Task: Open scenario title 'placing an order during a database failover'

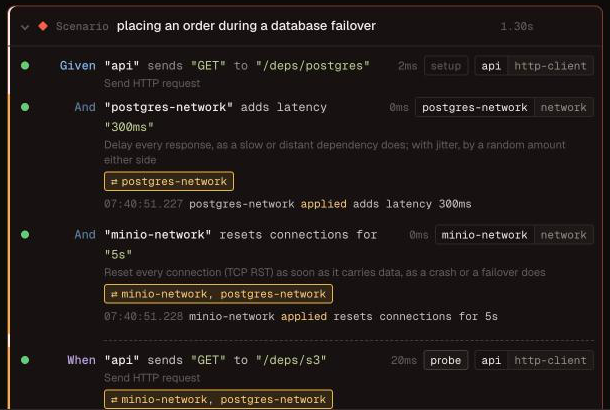Action: (246, 26)
